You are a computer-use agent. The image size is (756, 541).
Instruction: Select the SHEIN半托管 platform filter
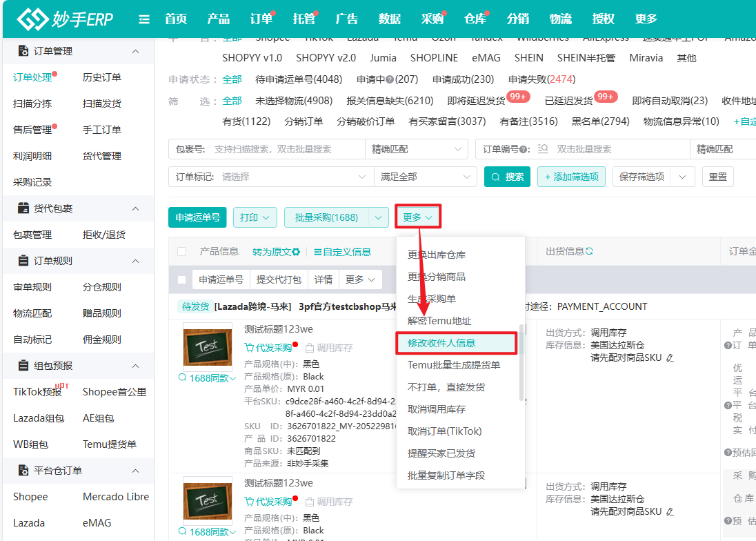coord(586,58)
